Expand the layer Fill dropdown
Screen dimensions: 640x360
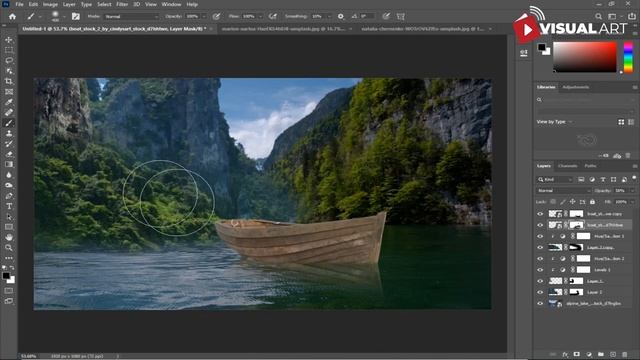pos(632,202)
